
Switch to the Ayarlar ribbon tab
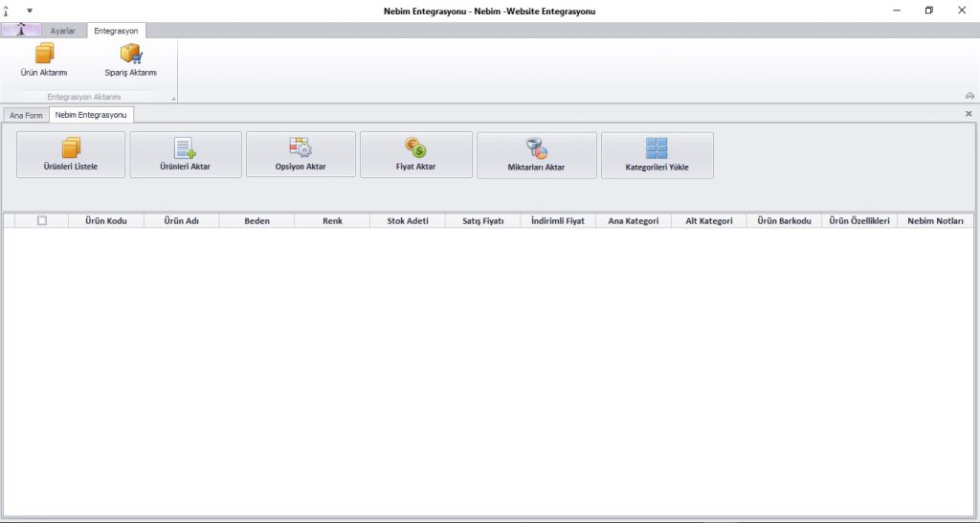tap(63, 31)
